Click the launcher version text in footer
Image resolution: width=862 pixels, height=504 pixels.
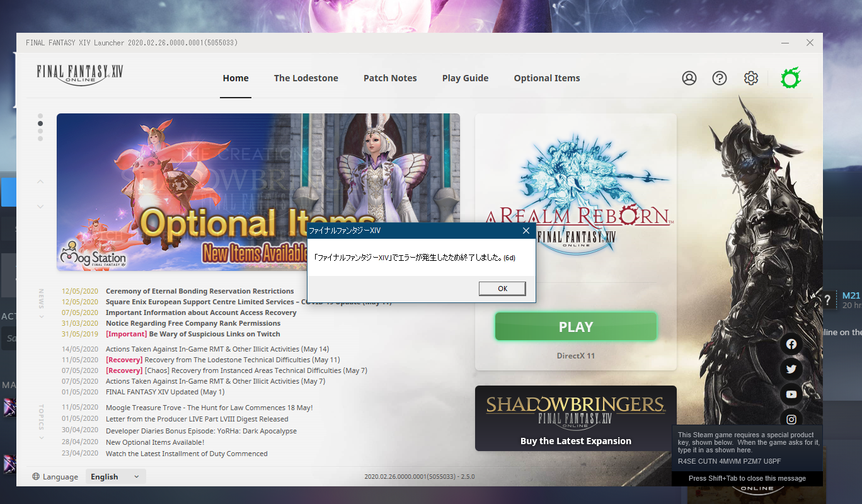coord(420,477)
